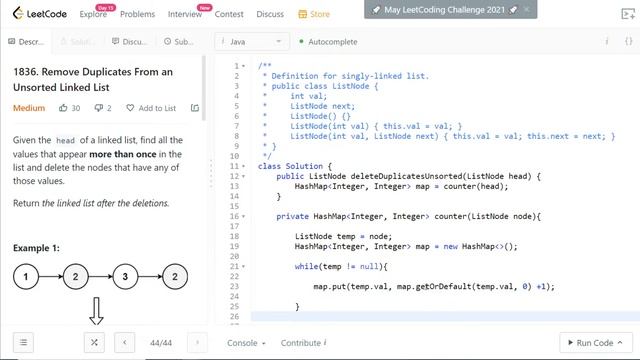This screenshot has height=360, width=640.
Task: Click the line with map.put(temp.val
Action: click(x=434, y=287)
